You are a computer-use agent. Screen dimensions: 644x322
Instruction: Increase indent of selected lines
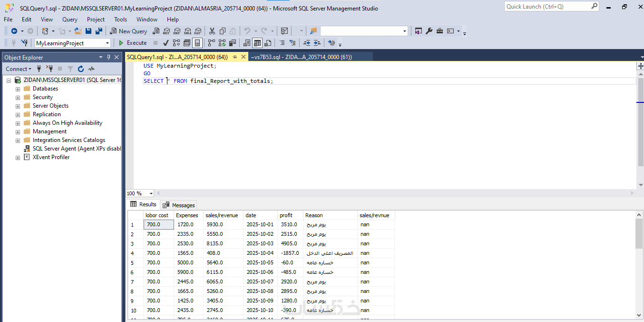[x=317, y=43]
